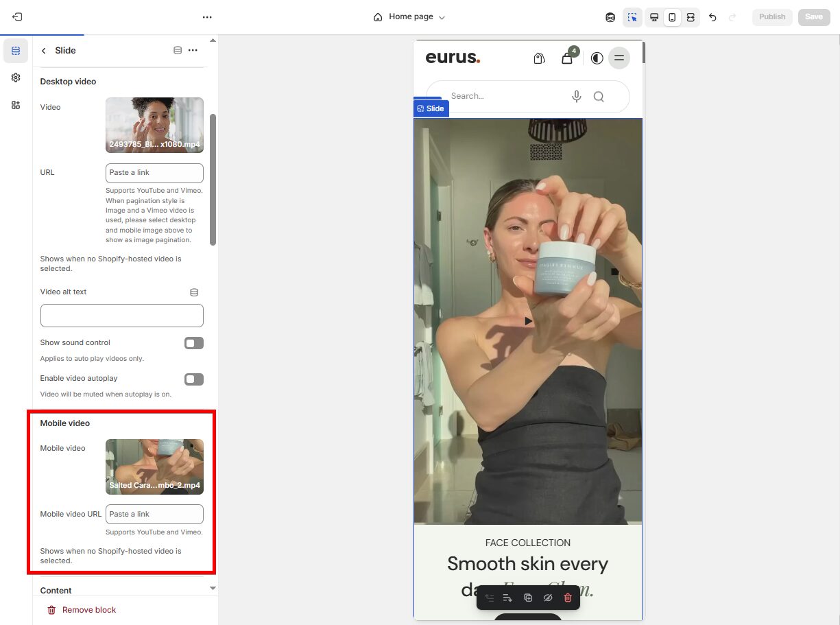The image size is (840, 625).
Task: Select the mobile video thumbnail
Action: pos(154,467)
